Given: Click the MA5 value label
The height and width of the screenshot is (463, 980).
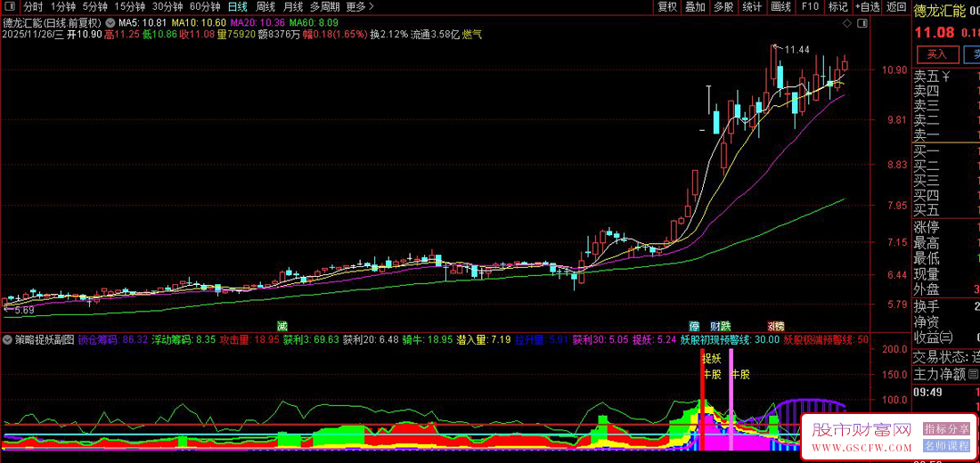Looking at the screenshot, I should point(143,23).
